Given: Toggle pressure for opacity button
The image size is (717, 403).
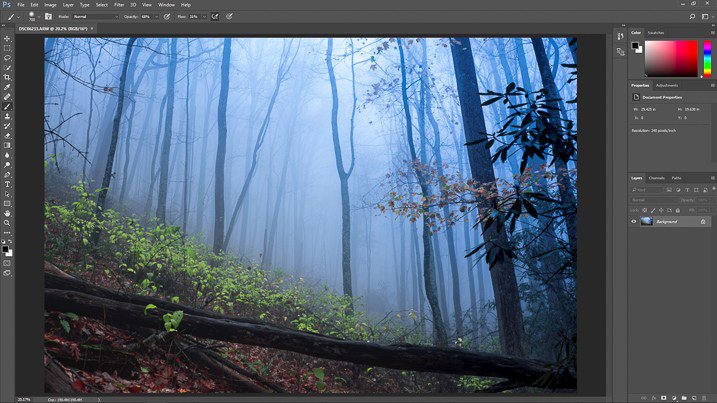Looking at the screenshot, I should [167, 16].
